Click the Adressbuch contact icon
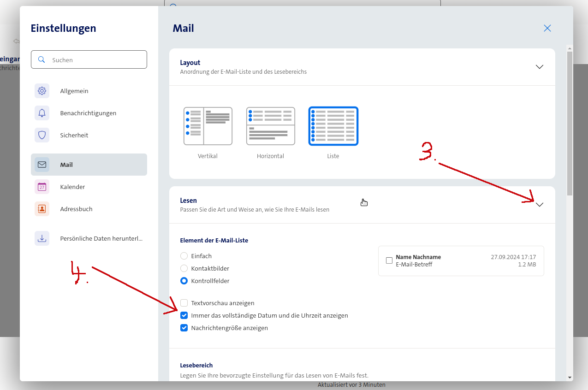Screen dimensions: 588x390 click(x=42, y=209)
